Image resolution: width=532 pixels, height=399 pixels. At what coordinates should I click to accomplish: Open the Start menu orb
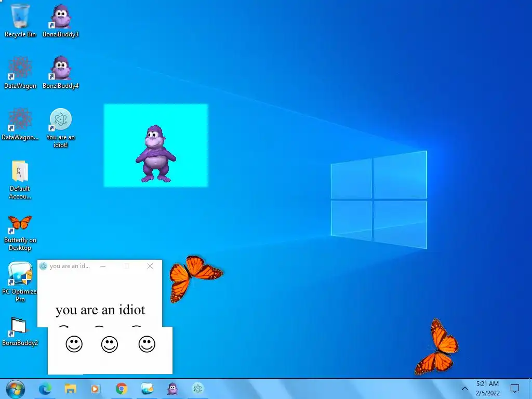click(15, 389)
